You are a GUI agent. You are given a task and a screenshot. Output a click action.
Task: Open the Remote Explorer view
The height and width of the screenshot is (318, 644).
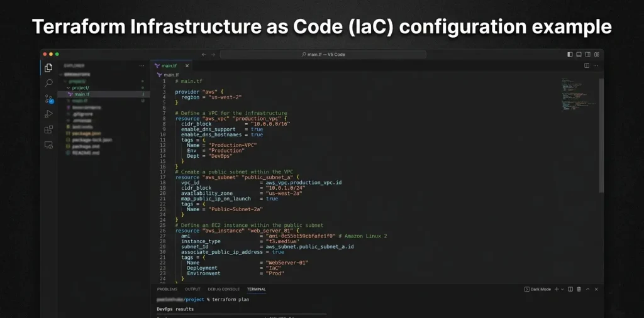(x=48, y=145)
